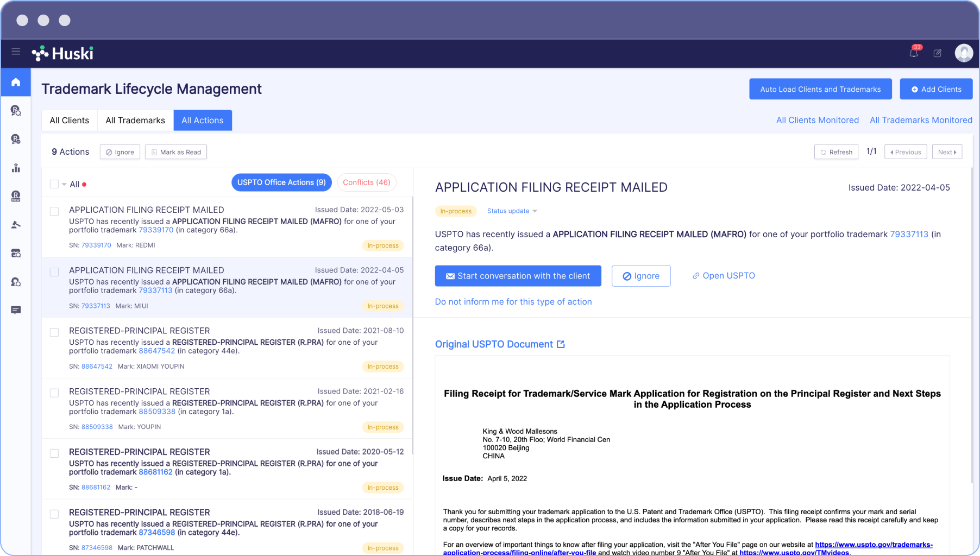980x556 pixels.
Task: Switch to the All Clients tab
Action: tap(69, 120)
